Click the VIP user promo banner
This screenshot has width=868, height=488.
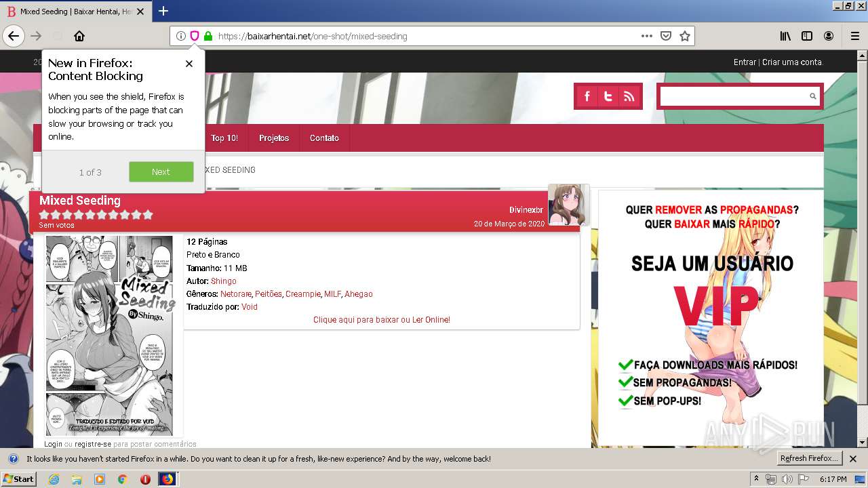(x=711, y=318)
